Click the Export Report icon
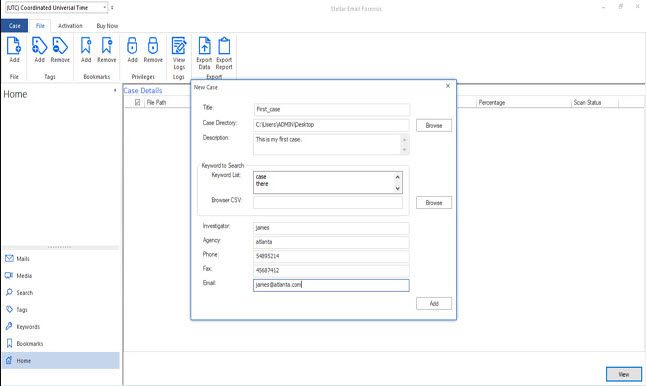This screenshot has width=646, height=386. pyautogui.click(x=224, y=46)
